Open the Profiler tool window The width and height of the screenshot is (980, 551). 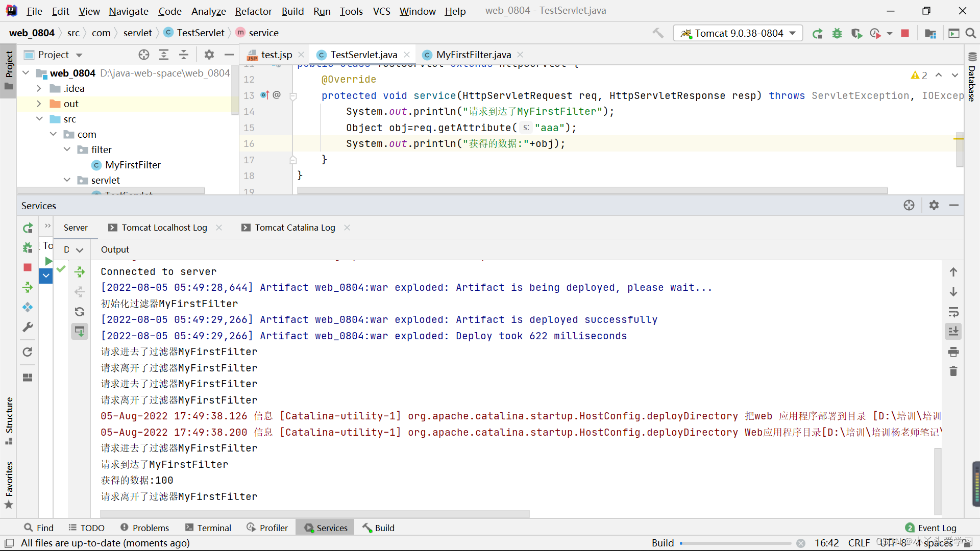[267, 528]
